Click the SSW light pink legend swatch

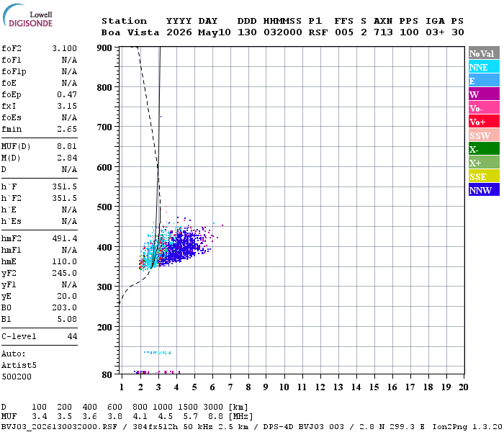(x=484, y=135)
